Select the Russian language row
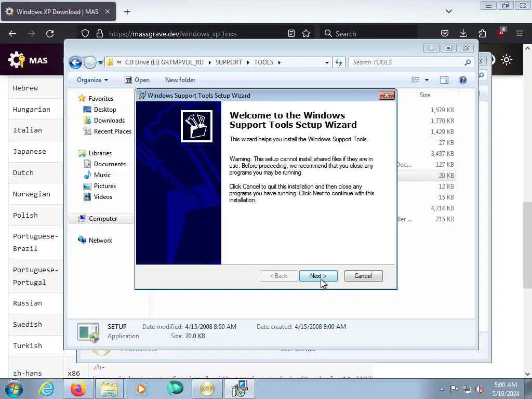 click(x=36, y=303)
